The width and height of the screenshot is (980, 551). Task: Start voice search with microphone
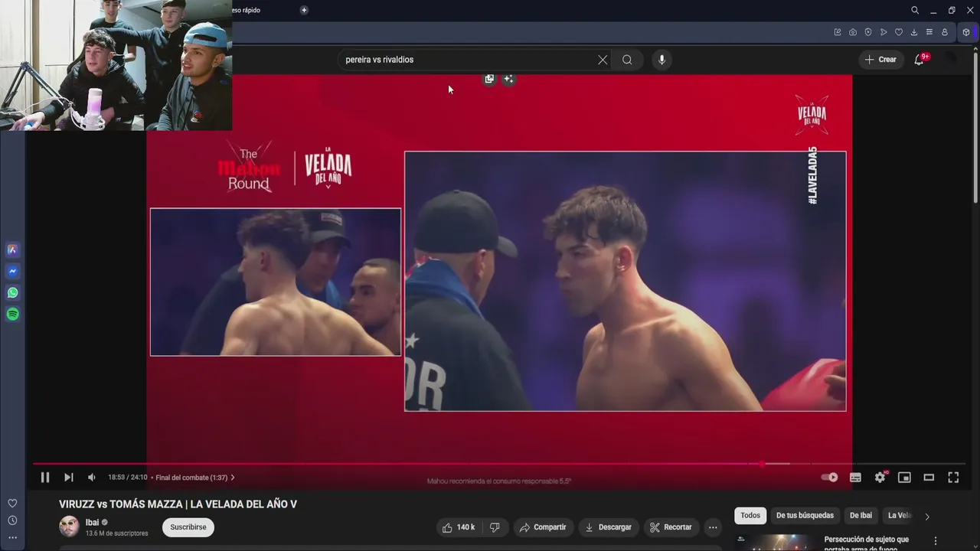pyautogui.click(x=662, y=60)
